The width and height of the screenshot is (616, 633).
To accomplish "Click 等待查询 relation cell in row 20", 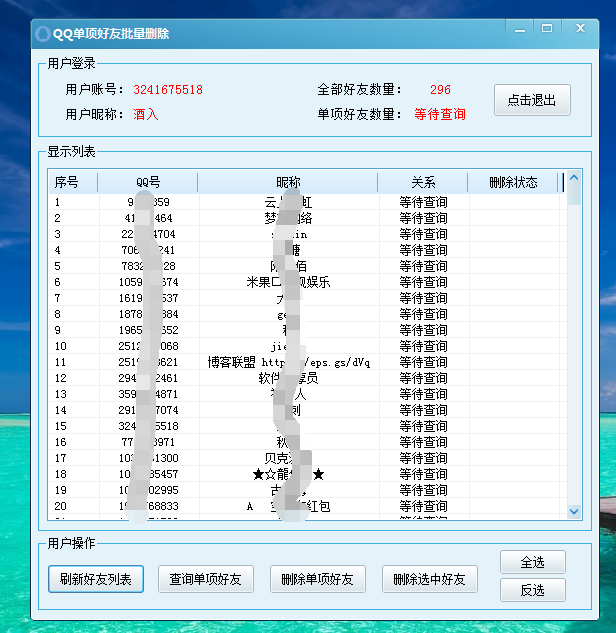I will 423,506.
